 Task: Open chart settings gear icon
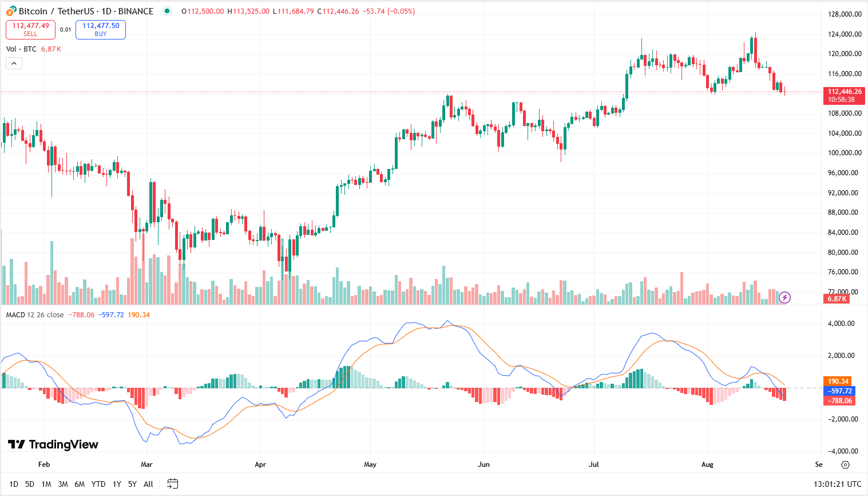pyautogui.click(x=846, y=464)
